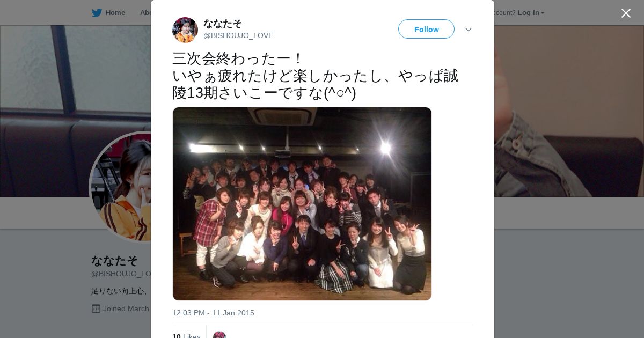Open the tweet options chevron menu
Viewport: 644px width, 338px height.
(x=468, y=30)
